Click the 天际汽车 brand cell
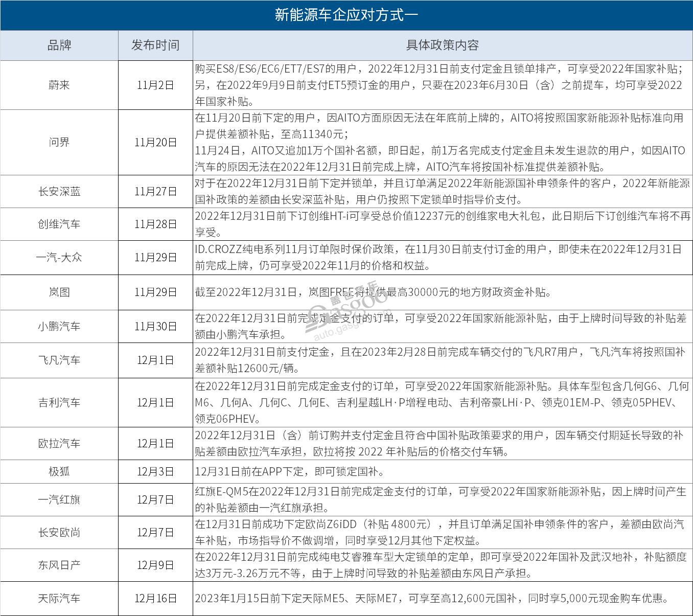693x616 pixels. [59, 598]
